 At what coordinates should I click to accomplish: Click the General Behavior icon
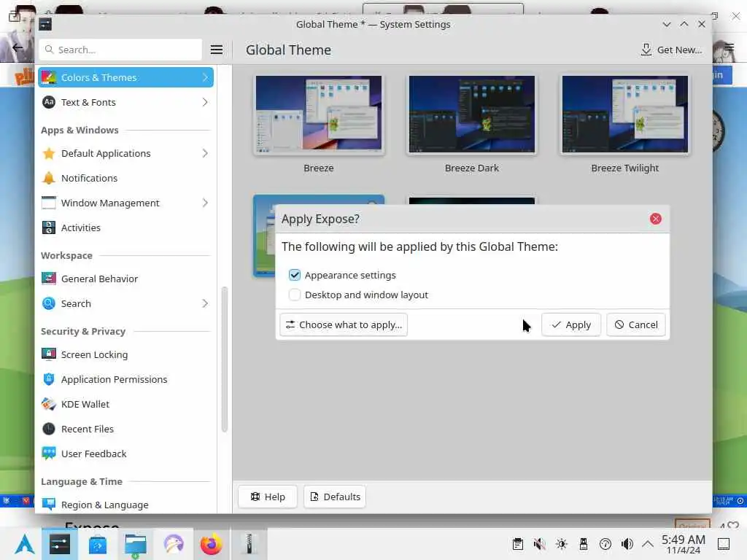point(49,279)
